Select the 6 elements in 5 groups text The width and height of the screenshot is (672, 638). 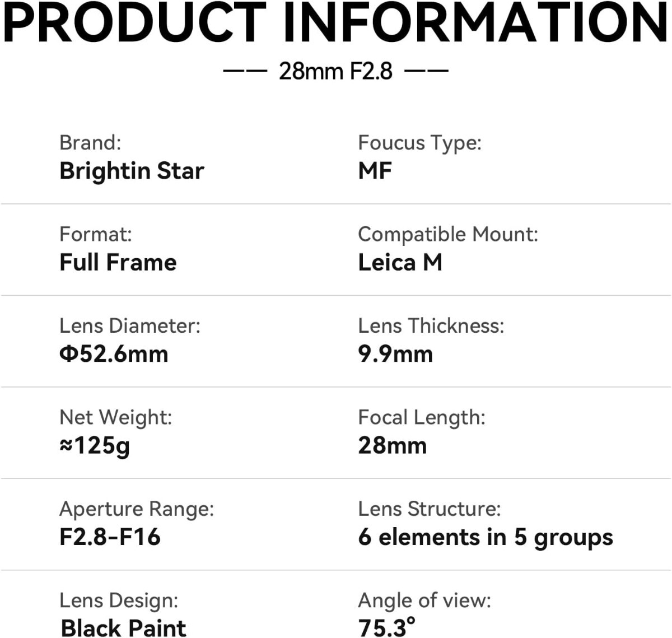click(x=486, y=537)
